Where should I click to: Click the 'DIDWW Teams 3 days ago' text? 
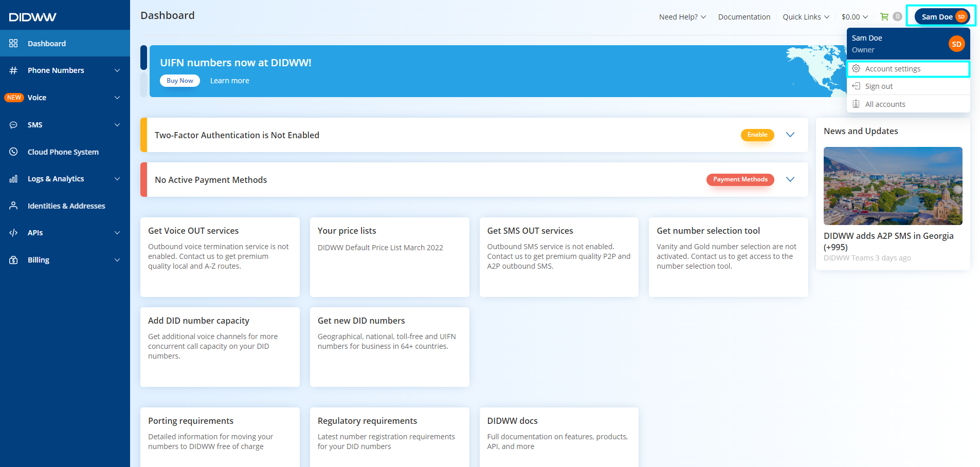tap(867, 258)
